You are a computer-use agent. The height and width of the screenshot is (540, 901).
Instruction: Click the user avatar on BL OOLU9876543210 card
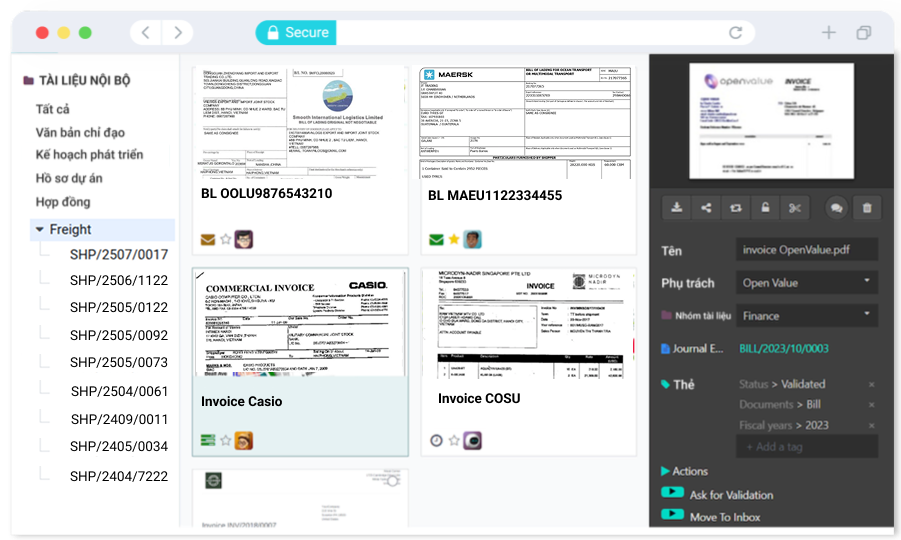(244, 239)
